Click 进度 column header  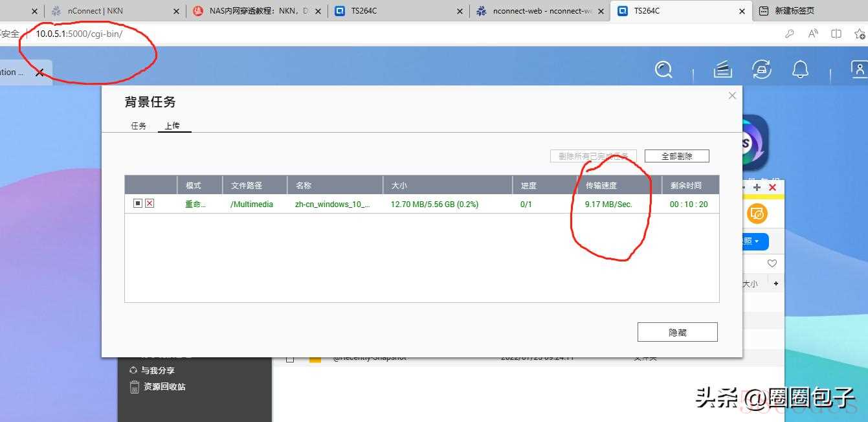coord(544,185)
